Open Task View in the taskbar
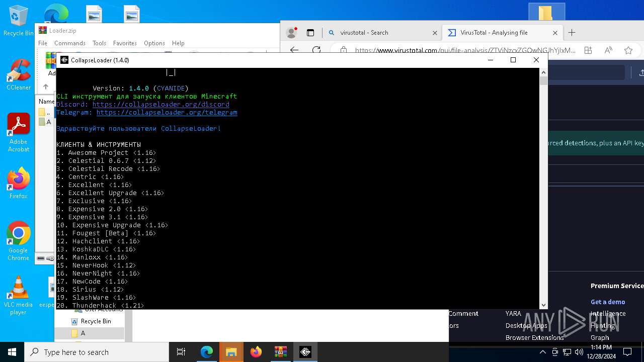Viewport: 644px width, 362px height. 181,352
